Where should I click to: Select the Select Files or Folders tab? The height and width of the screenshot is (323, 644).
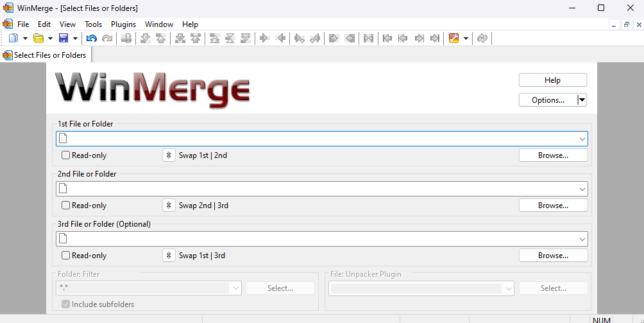pos(45,55)
